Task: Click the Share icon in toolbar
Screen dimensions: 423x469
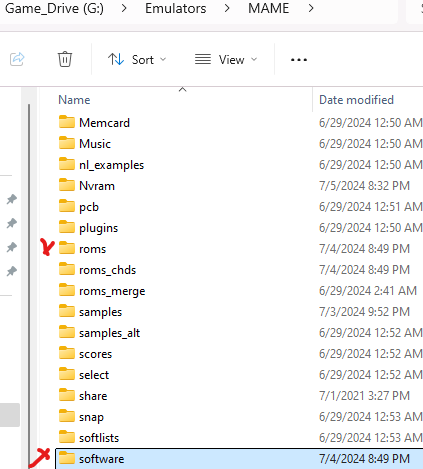Action: pos(17,59)
